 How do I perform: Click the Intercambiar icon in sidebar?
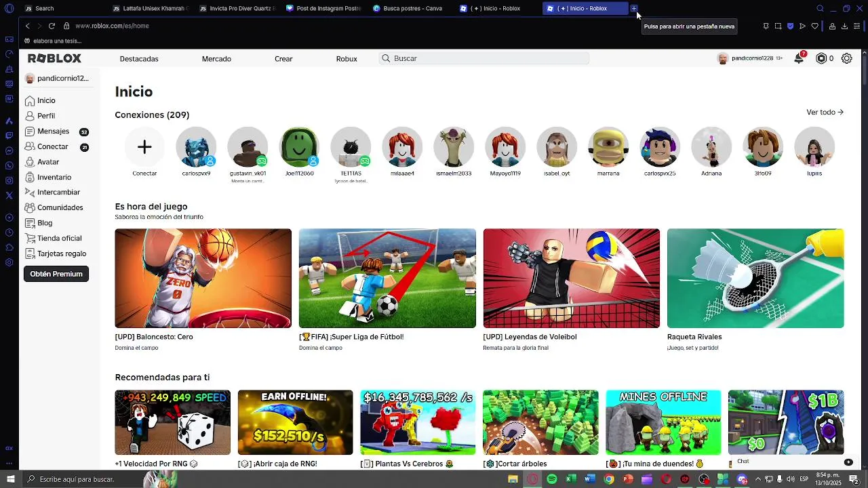pyautogui.click(x=30, y=192)
